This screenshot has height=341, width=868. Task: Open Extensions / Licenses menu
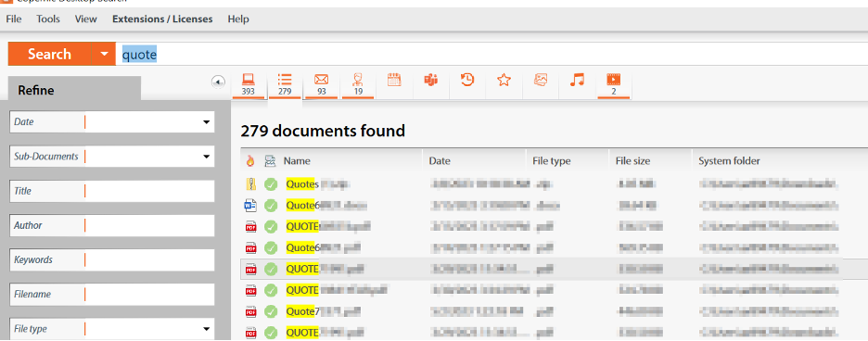[162, 19]
